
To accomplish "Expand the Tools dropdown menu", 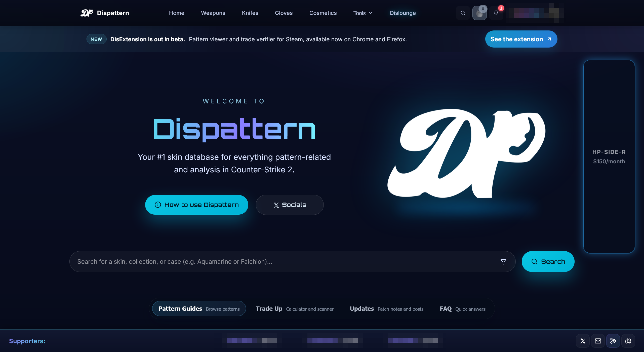I will click(363, 13).
